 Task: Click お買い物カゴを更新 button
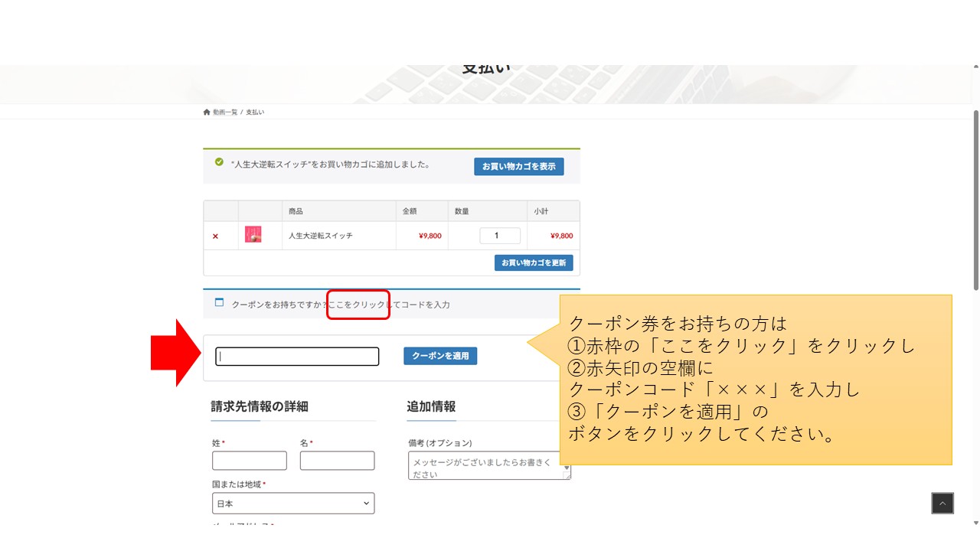click(x=534, y=262)
